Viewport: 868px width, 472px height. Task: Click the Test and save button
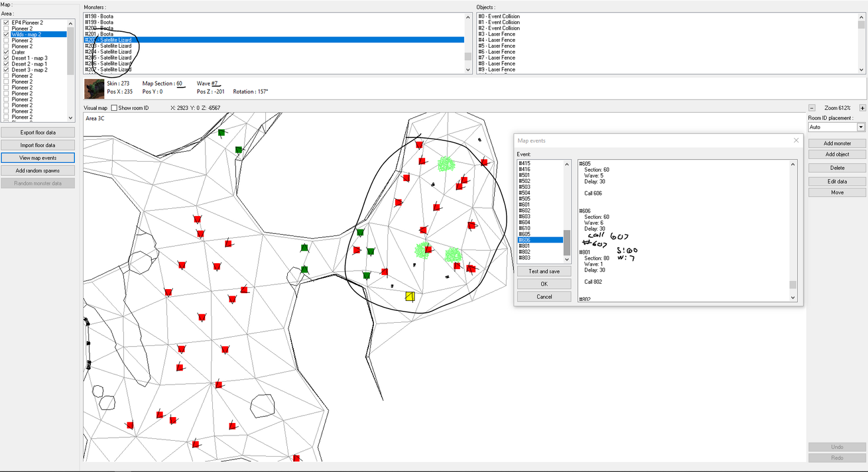[x=544, y=271]
